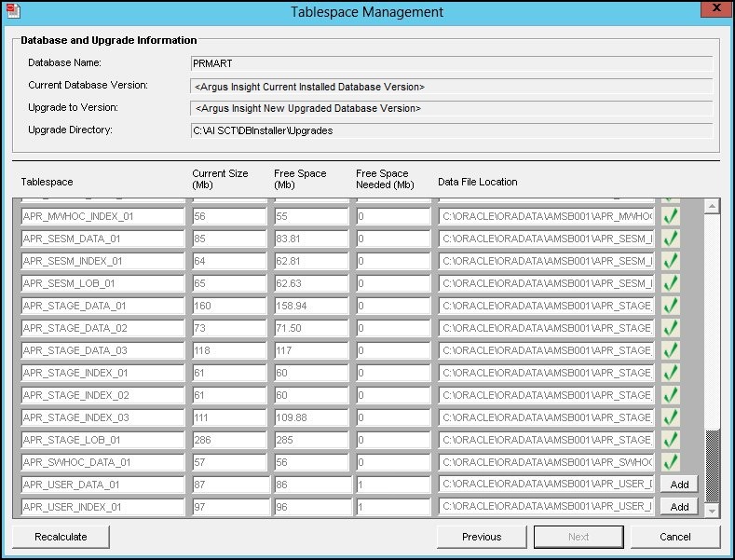Click the Current Size (Mb) column header
The image size is (735, 560).
(x=220, y=179)
